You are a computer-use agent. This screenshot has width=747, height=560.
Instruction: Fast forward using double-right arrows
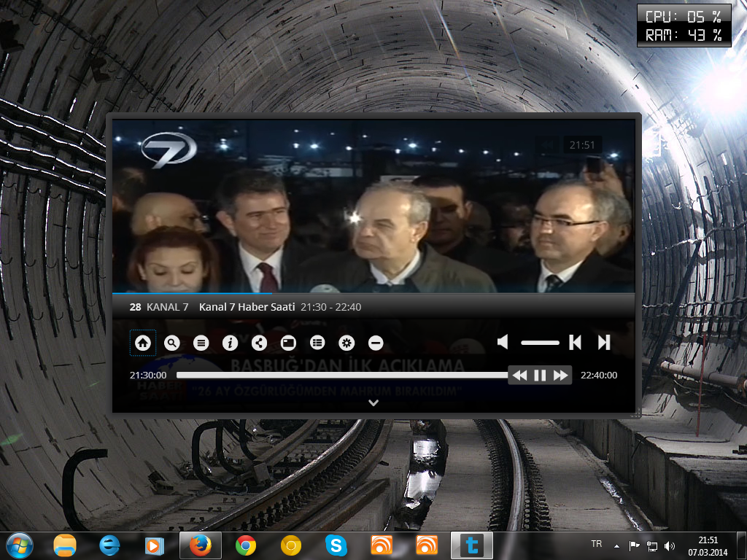[x=560, y=375]
